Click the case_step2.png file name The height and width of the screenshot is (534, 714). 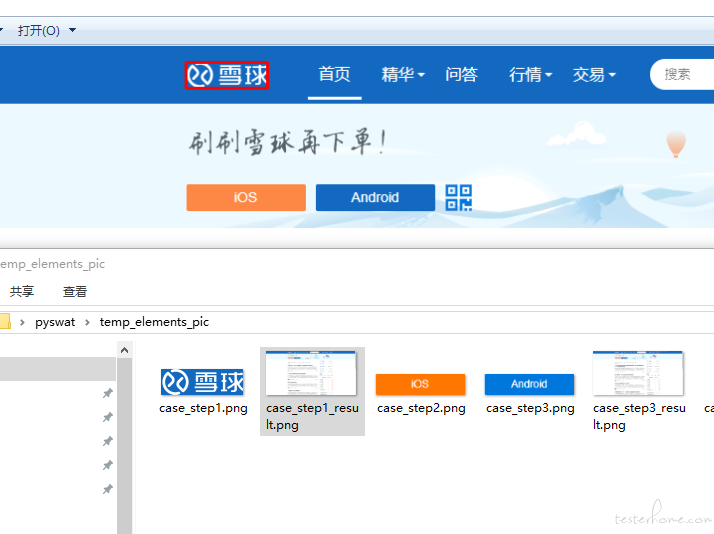[x=421, y=408]
